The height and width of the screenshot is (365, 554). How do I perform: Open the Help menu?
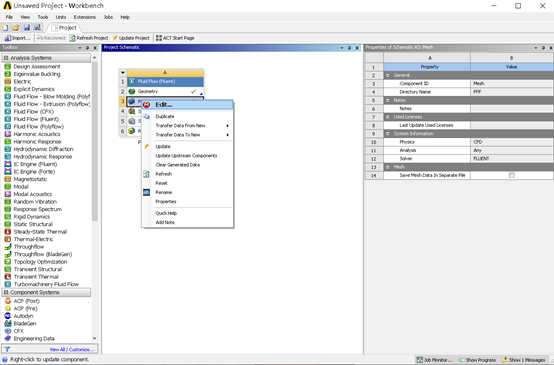tap(125, 17)
